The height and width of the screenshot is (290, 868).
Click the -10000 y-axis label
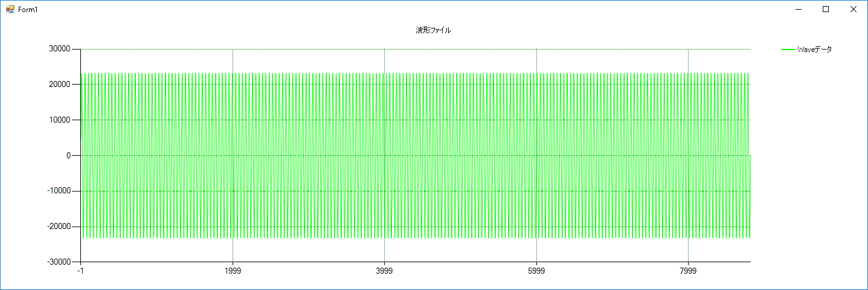(59, 191)
